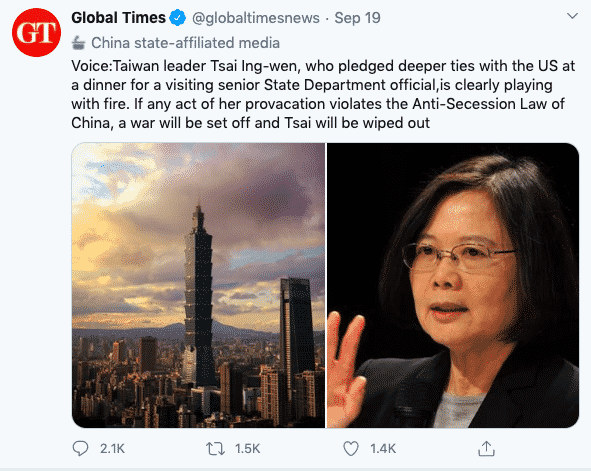This screenshot has width=591, height=471.
Task: Open the Taipei 101 skyline photo
Action: pyautogui.click(x=198, y=285)
